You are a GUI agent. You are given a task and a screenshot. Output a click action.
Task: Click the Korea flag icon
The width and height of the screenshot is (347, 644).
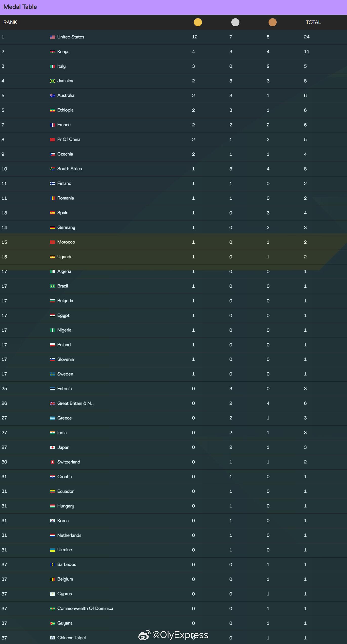(52, 521)
